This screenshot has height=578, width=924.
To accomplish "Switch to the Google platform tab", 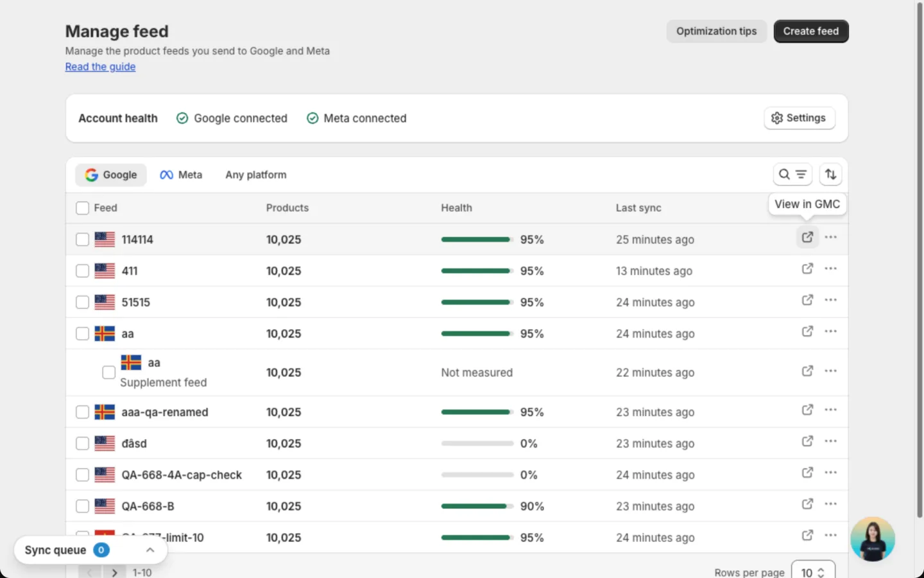I will [x=111, y=175].
